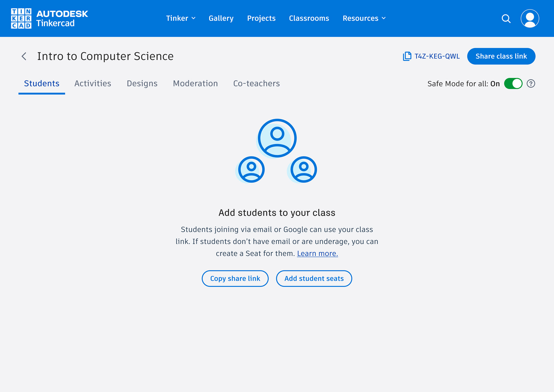Expand the Resources dropdown menu

click(364, 18)
